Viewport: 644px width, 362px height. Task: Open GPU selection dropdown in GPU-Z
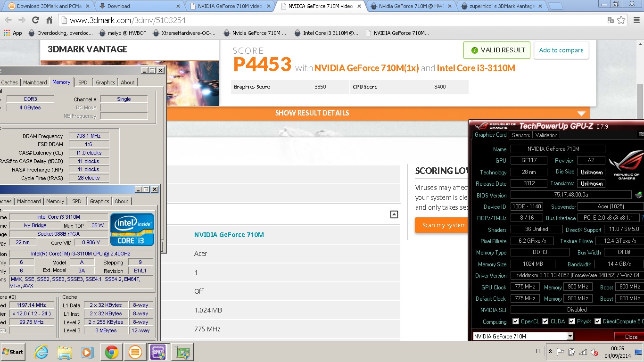[x=570, y=337]
